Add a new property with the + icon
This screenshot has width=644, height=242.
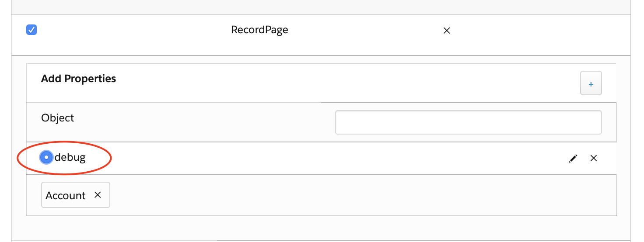[x=591, y=83]
